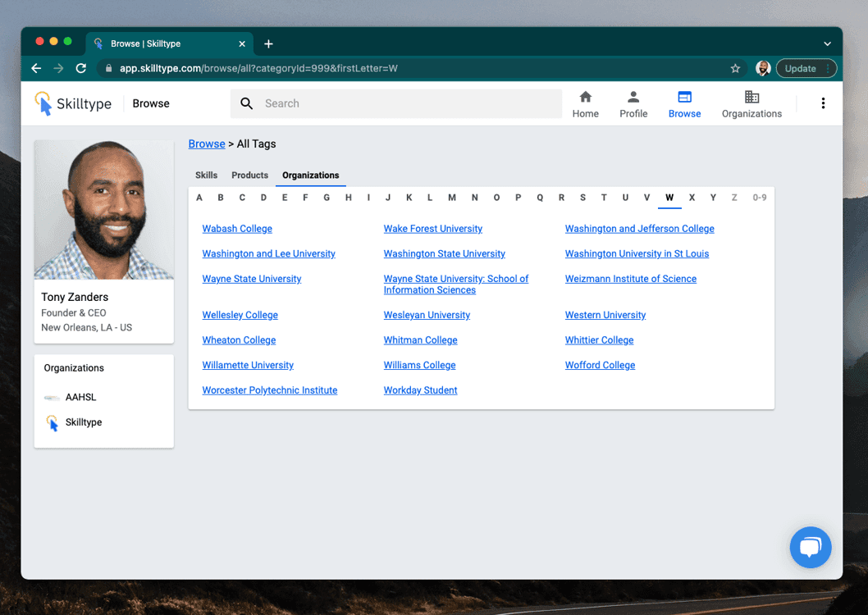Open Washington State University link
This screenshot has width=868, height=615.
click(444, 253)
